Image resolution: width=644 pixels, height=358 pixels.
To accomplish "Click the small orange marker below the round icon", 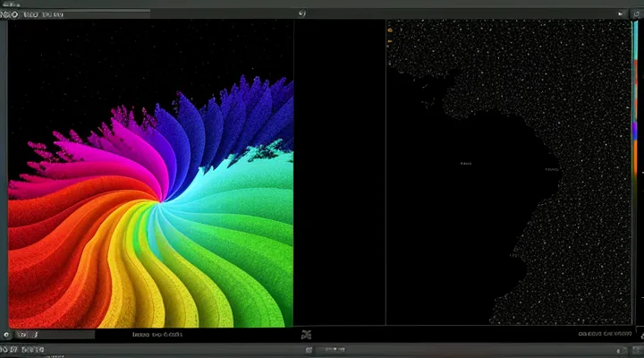I will pos(390,42).
